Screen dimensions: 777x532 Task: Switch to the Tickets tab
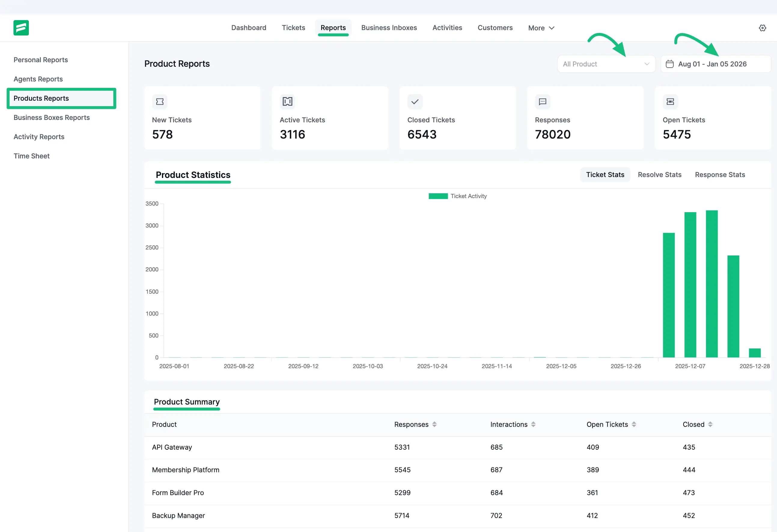click(x=293, y=28)
